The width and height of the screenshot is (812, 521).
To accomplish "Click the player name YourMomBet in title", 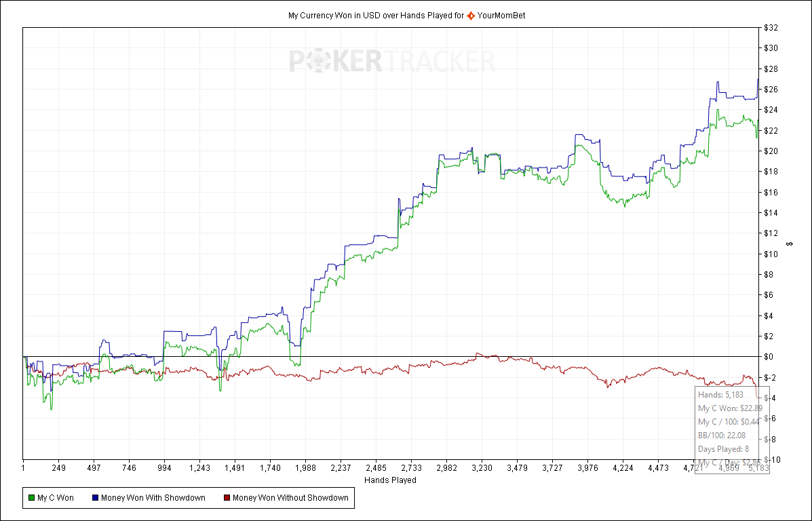I will click(501, 16).
